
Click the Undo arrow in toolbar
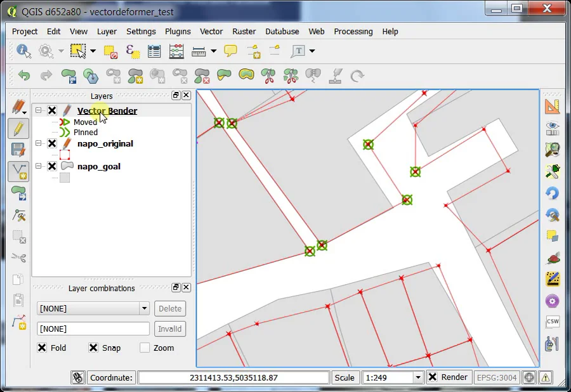pyautogui.click(x=24, y=75)
